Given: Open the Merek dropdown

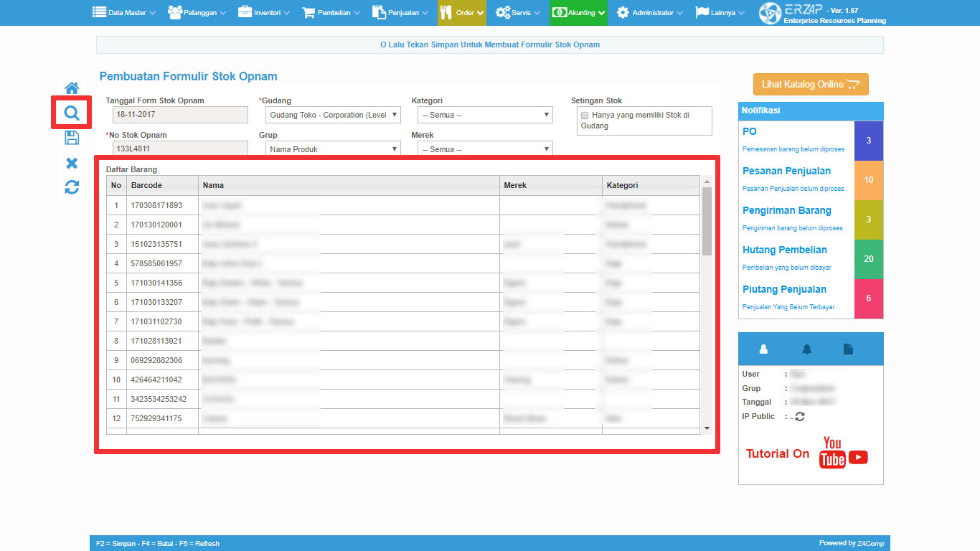Looking at the screenshot, I should pos(485,149).
